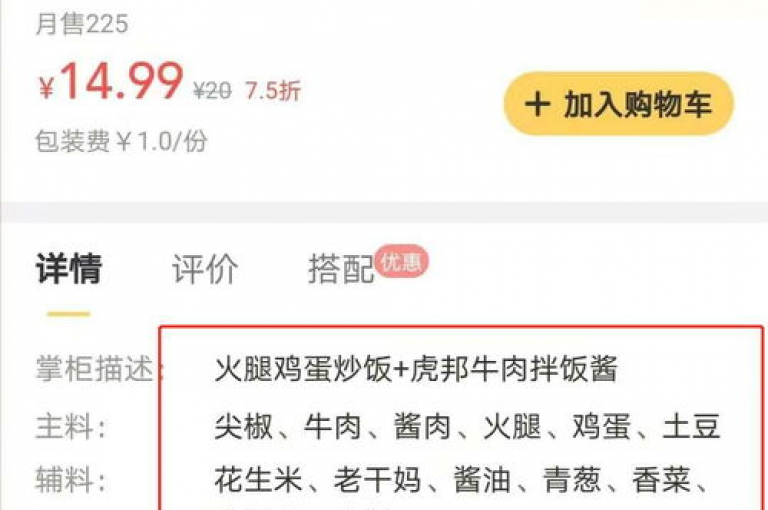Select the 详情 tab
The height and width of the screenshot is (510, 768).
69,268
